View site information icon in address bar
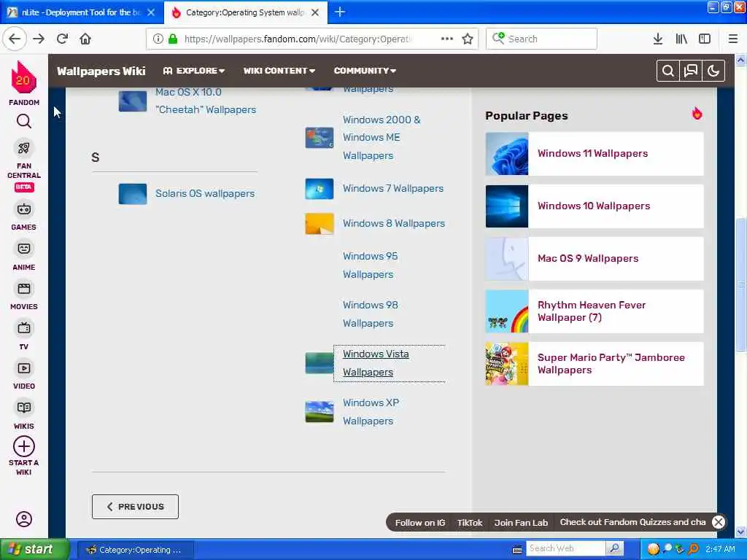The image size is (747, 560). click(x=158, y=39)
